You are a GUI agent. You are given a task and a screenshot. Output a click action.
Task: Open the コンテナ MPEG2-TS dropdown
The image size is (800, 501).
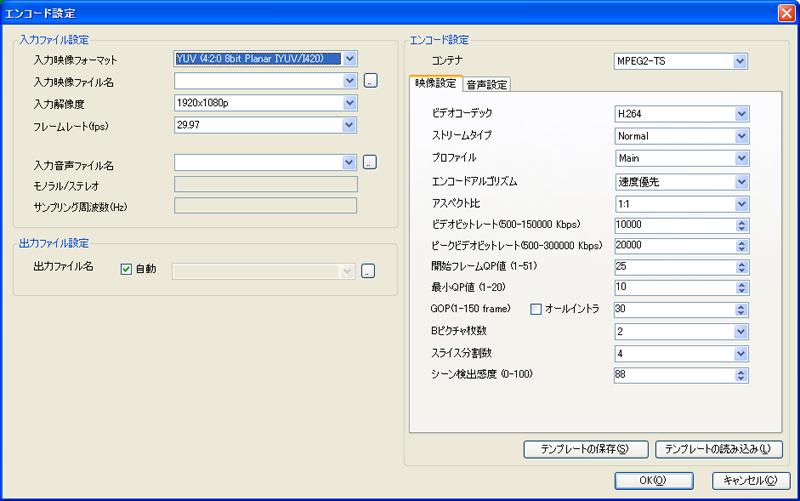[740, 62]
